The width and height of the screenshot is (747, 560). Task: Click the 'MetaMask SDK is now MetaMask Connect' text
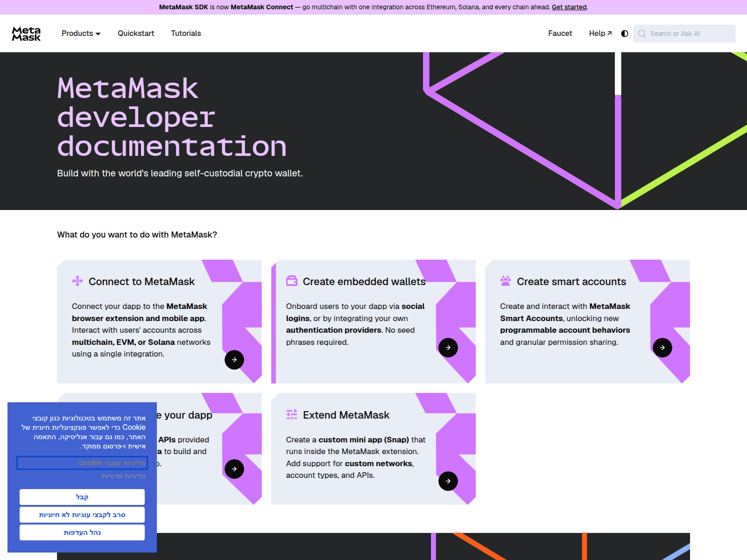click(226, 7)
